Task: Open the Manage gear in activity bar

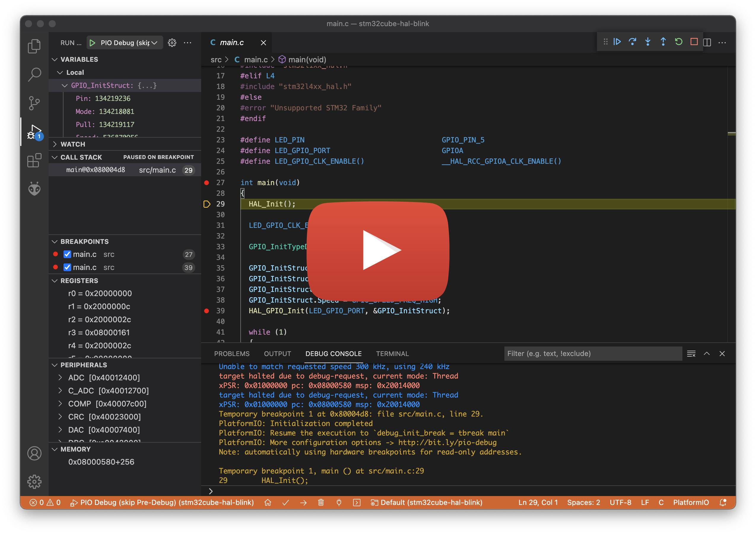Action: [34, 482]
